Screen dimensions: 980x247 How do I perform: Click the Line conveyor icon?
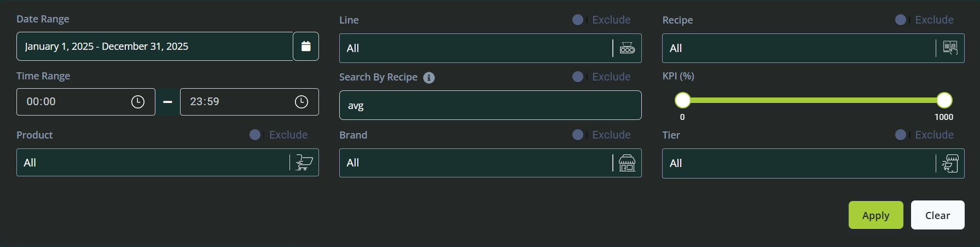[x=627, y=48]
